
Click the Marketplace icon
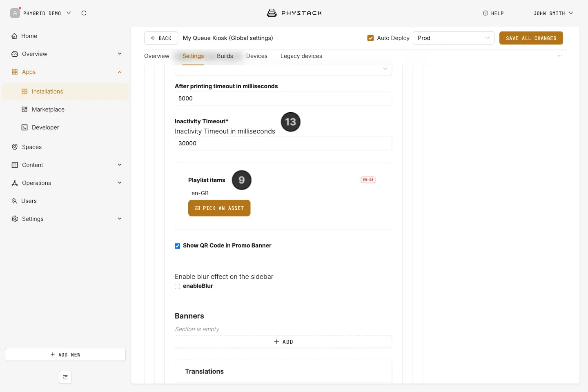coord(24,109)
